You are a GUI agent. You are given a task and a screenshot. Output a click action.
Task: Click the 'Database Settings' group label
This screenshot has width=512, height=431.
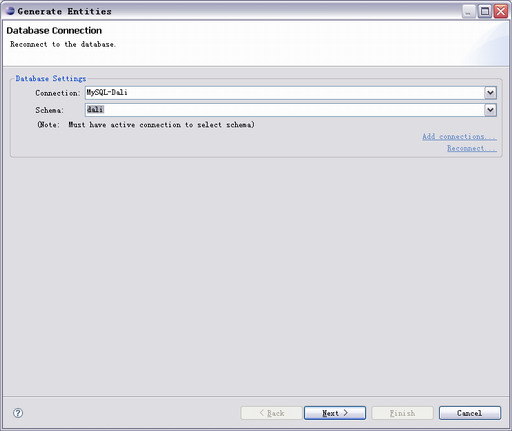pyautogui.click(x=51, y=79)
